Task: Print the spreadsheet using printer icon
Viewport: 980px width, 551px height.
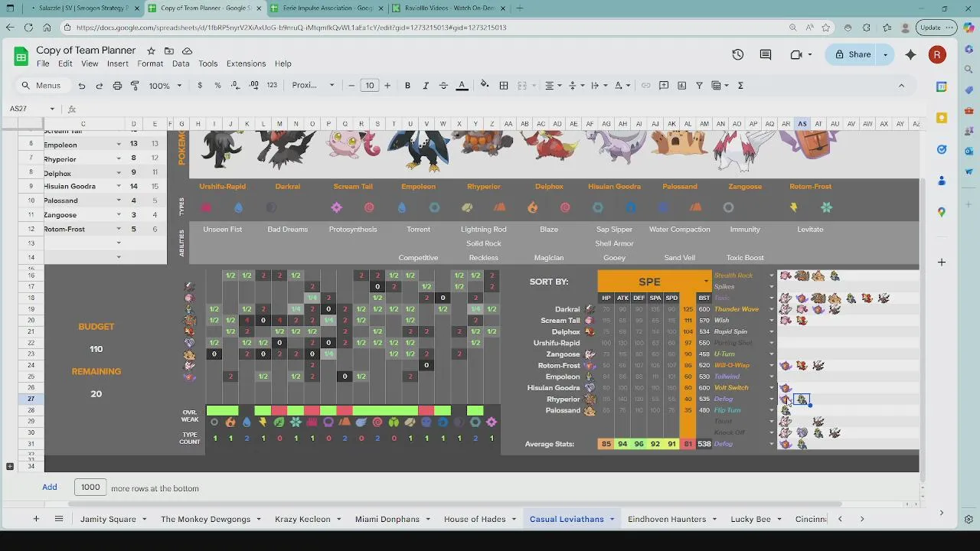Action: pos(117,86)
